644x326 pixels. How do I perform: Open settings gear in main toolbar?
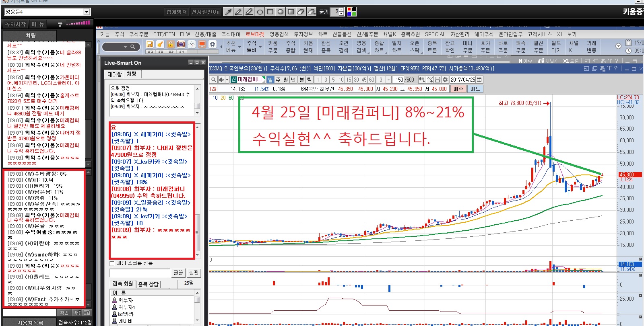point(213,44)
